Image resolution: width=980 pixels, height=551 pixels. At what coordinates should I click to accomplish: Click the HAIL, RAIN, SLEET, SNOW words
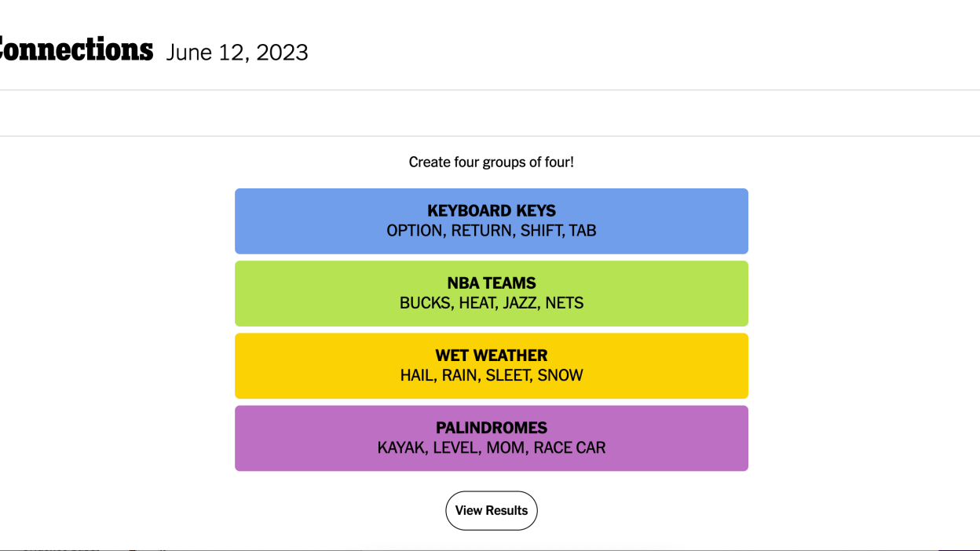click(x=492, y=375)
